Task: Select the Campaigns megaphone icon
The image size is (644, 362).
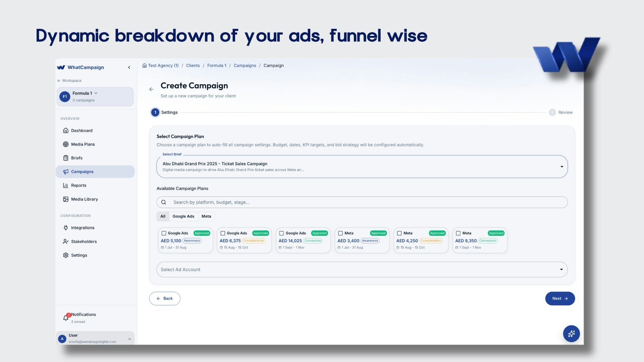Action: click(x=66, y=172)
